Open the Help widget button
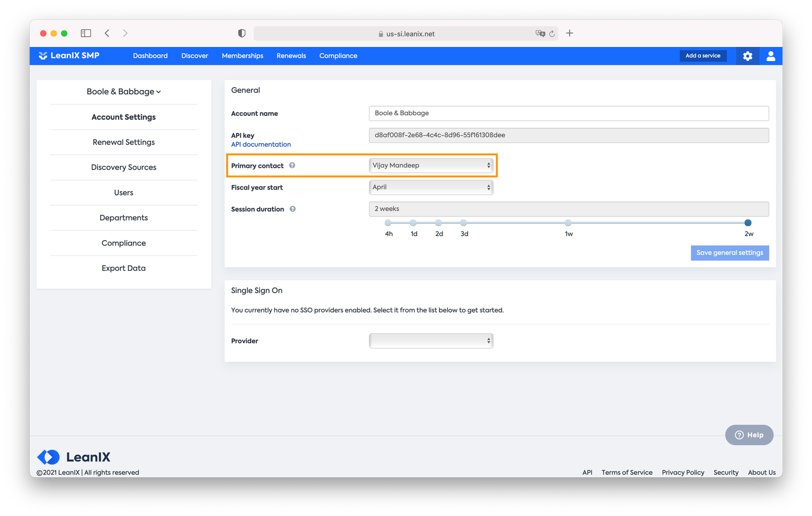This screenshot has width=812, height=516. [749, 435]
